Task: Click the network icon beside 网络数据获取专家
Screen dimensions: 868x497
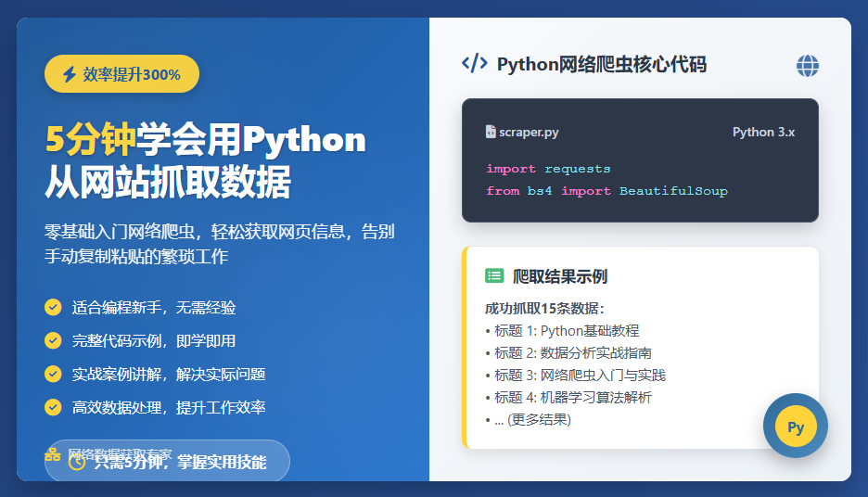Action: (53, 454)
